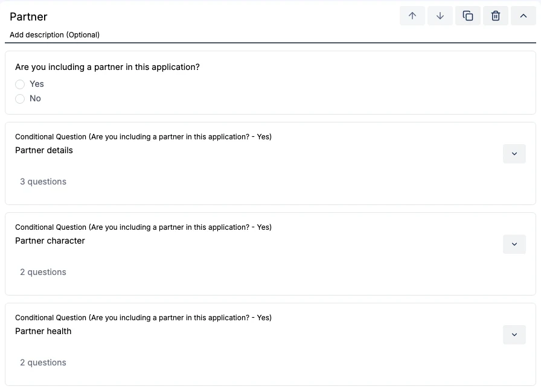Image resolution: width=541 pixels, height=392 pixels.
Task: Click the 'Partner character' heading
Action: click(x=50, y=241)
